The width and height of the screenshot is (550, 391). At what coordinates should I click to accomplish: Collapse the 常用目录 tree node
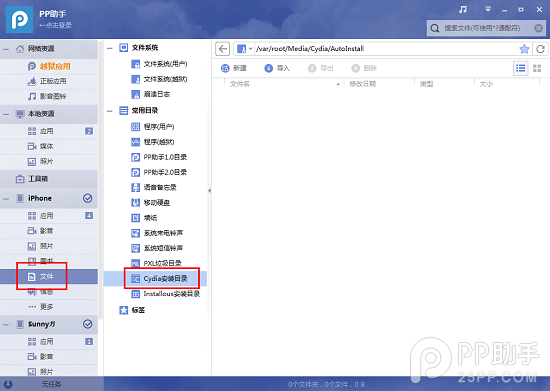coord(110,111)
